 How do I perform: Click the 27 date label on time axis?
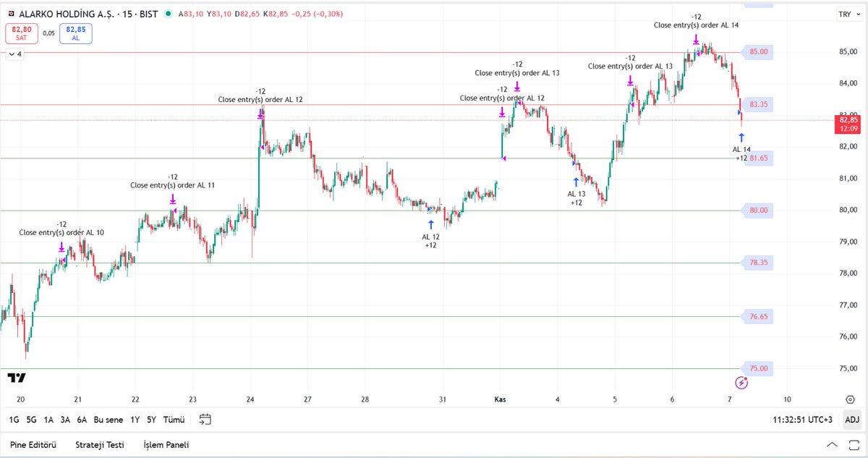tap(308, 399)
